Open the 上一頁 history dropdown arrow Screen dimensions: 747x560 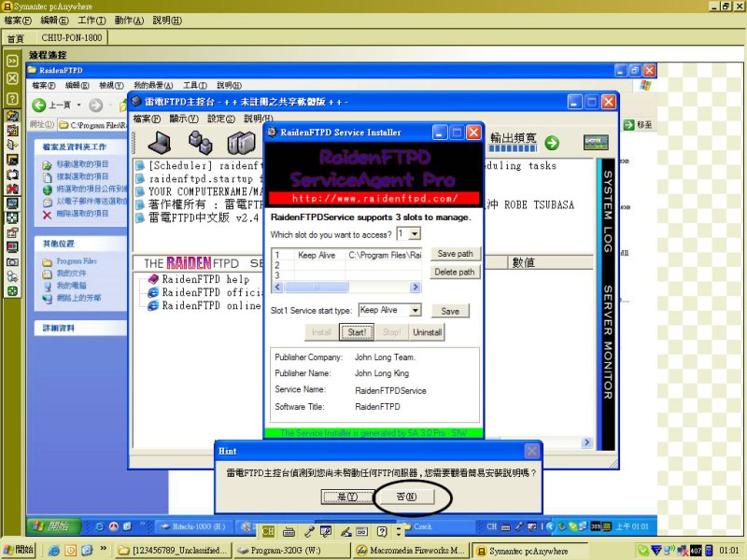point(79,105)
